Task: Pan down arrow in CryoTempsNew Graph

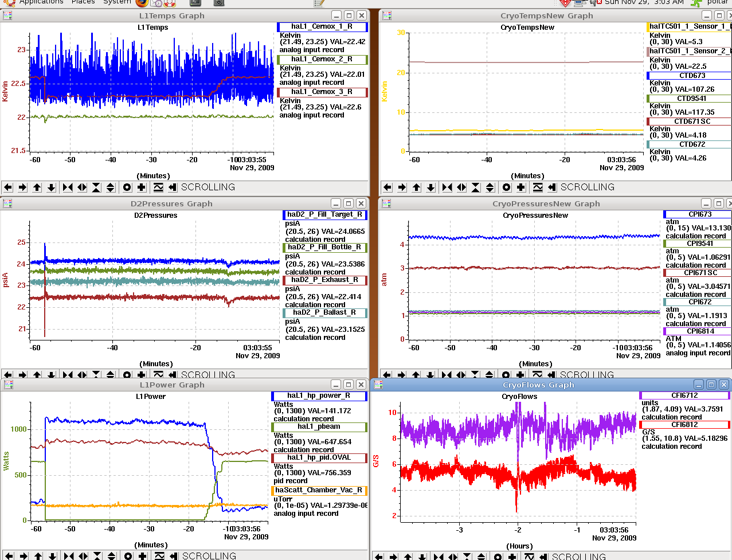Action: coord(431,187)
